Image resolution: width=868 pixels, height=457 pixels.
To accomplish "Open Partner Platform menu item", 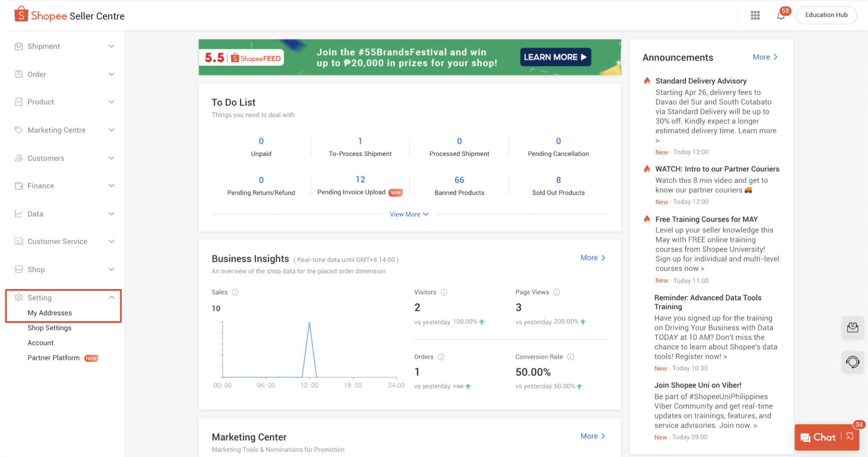I will (x=54, y=358).
